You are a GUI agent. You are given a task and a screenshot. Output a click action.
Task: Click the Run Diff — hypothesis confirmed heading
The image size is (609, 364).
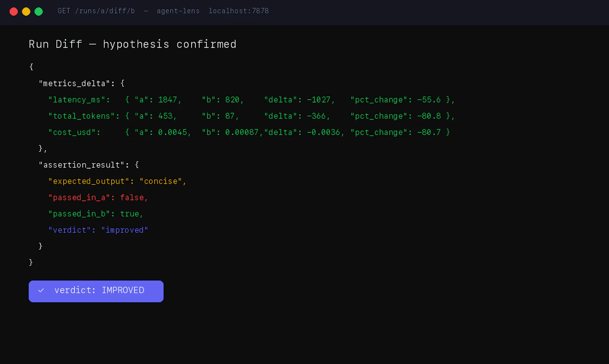click(132, 45)
